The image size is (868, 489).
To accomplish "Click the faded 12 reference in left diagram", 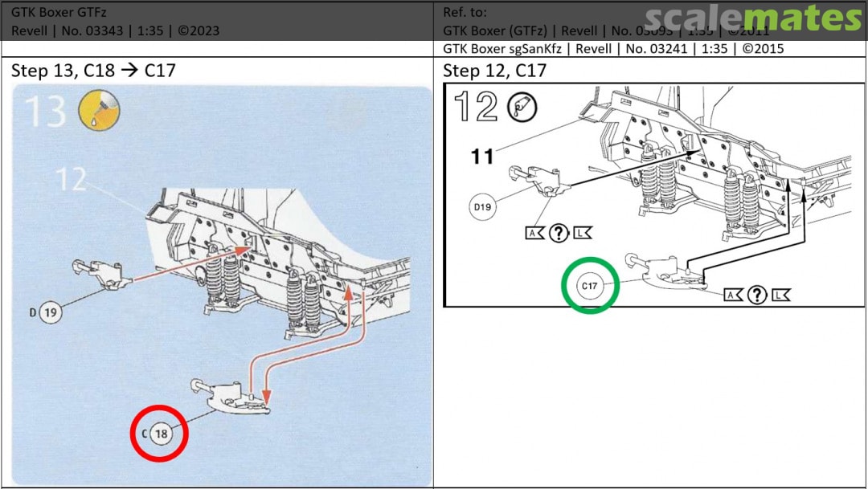I will click(x=71, y=179).
